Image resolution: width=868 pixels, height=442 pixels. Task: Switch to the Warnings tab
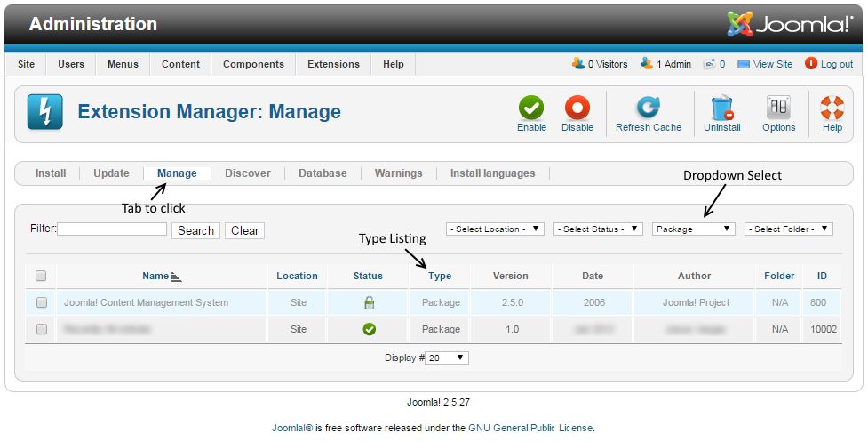[x=398, y=173]
